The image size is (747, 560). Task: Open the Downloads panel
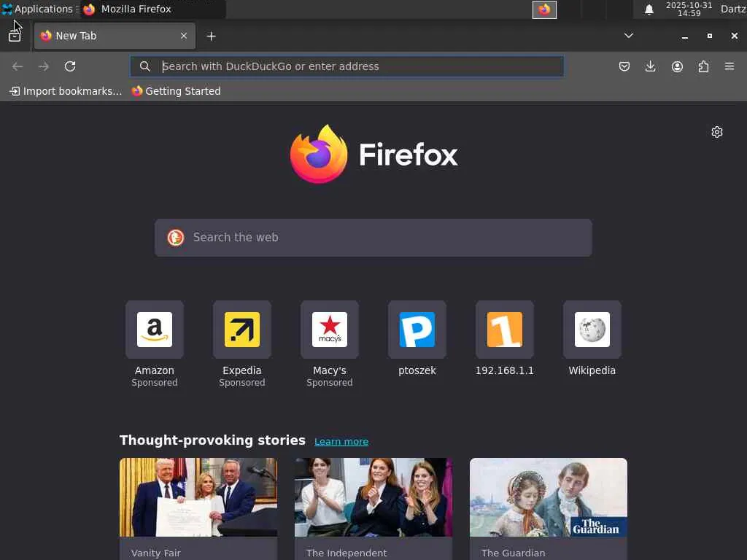point(650,66)
